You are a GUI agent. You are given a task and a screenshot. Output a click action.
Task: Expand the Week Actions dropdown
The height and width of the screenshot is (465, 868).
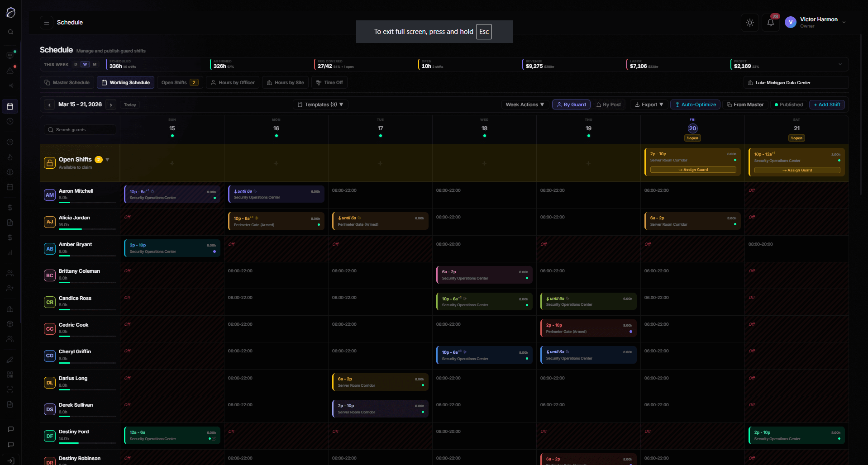pyautogui.click(x=525, y=104)
